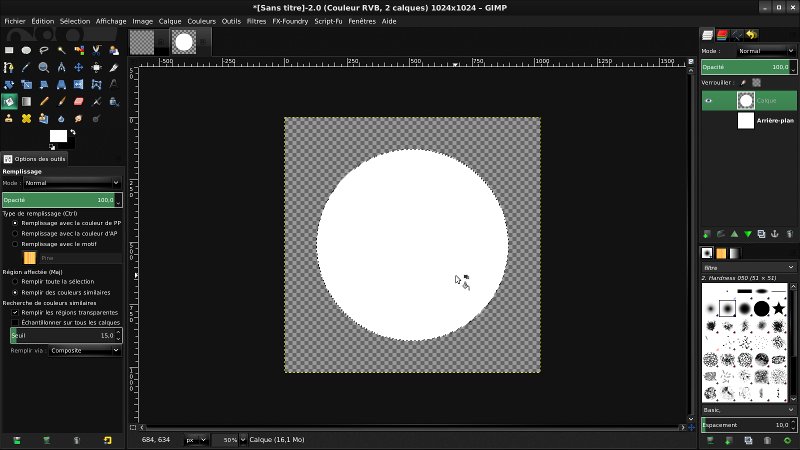Select the Heal tool (yellow bandage)

point(27,118)
